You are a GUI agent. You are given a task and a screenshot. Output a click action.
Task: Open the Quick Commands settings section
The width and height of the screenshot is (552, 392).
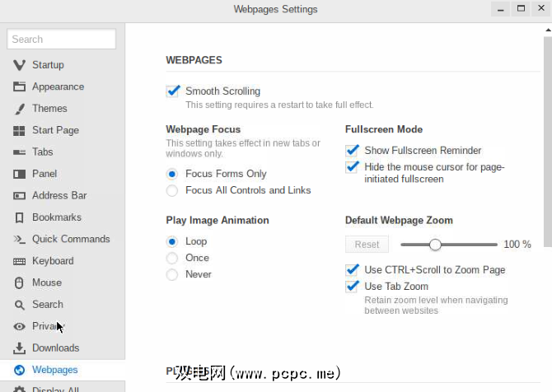(71, 240)
